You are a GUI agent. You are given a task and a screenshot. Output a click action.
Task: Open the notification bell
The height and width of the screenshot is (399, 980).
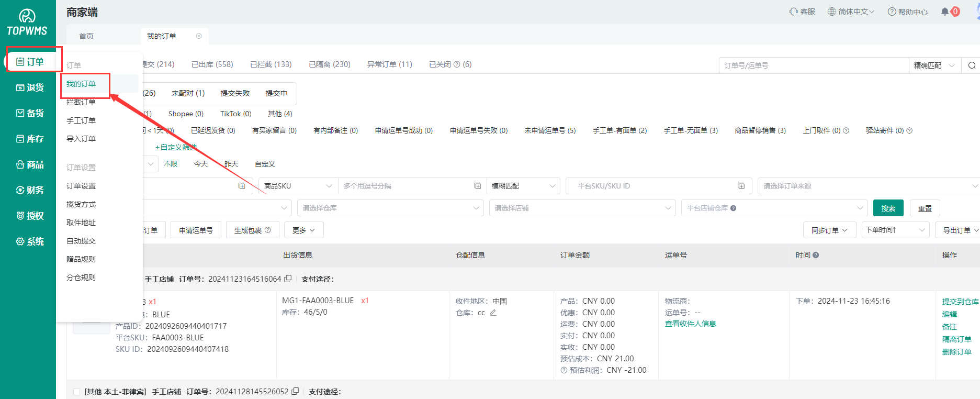point(945,12)
